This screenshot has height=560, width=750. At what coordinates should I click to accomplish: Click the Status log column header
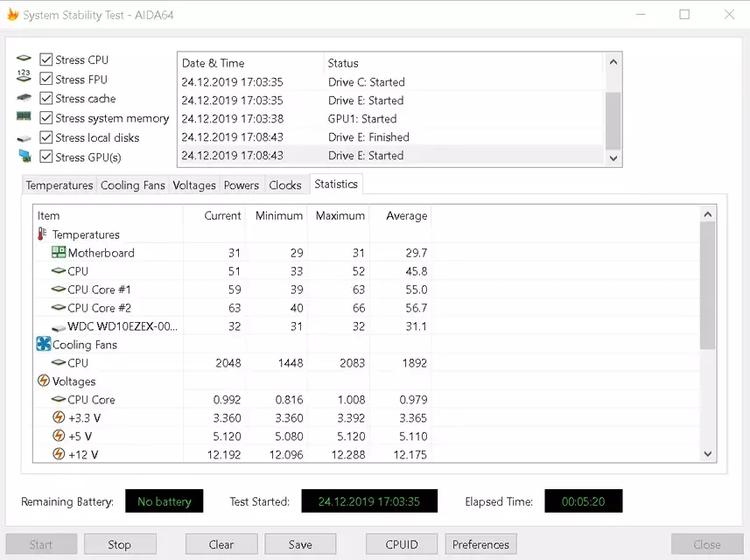[464, 63]
